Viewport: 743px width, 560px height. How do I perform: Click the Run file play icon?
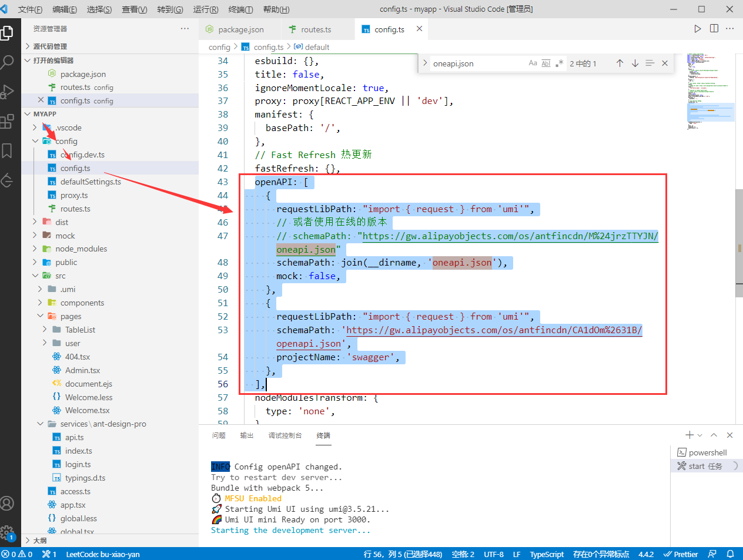click(697, 29)
